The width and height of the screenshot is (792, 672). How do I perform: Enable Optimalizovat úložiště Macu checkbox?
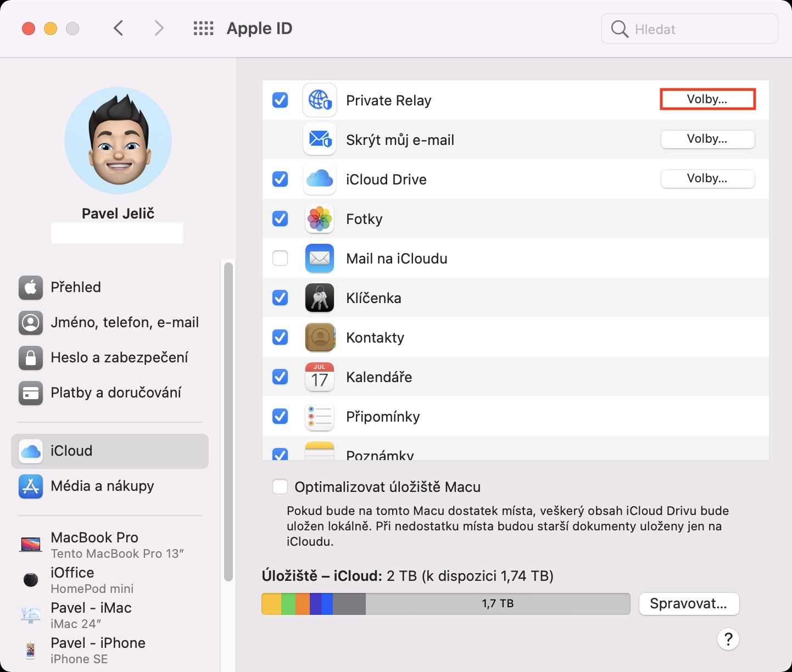click(x=280, y=486)
